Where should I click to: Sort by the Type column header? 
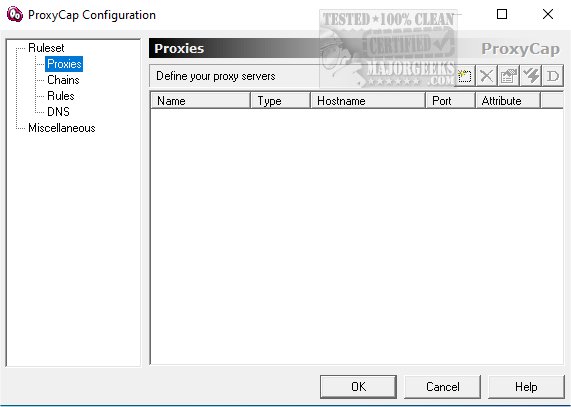tap(280, 100)
